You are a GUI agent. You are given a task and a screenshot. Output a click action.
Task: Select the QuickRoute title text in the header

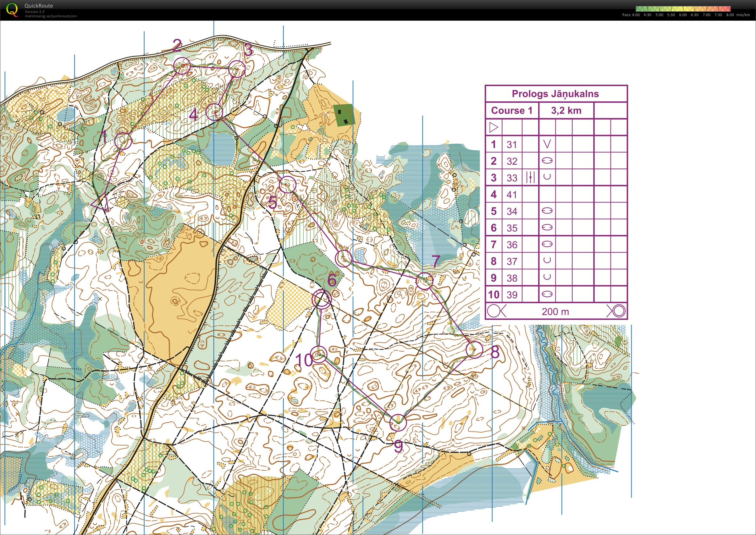click(x=39, y=6)
